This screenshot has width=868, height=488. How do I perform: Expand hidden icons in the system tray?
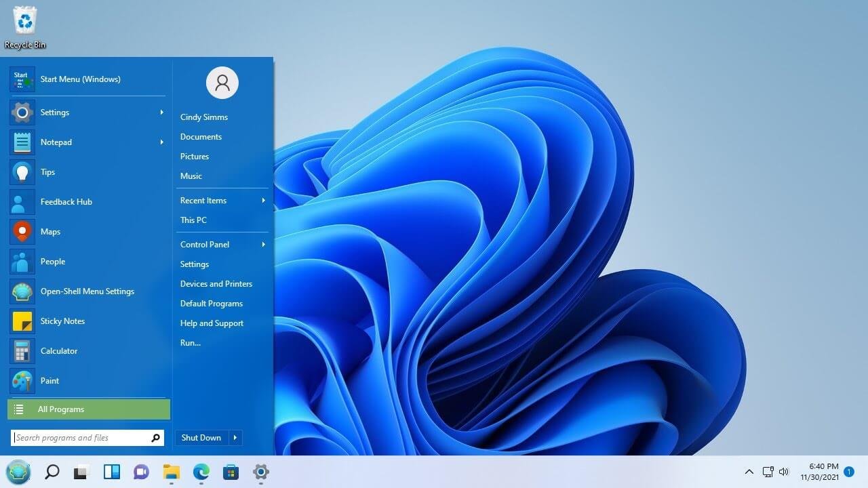tap(749, 472)
